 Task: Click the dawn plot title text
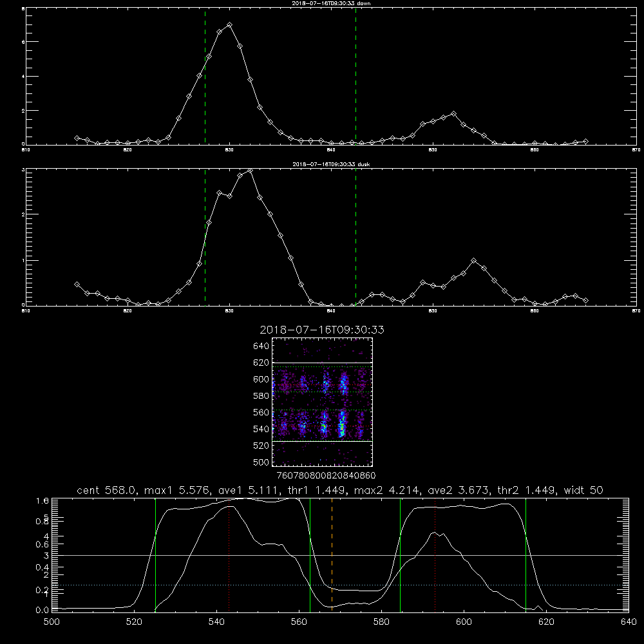tap(331, 3)
